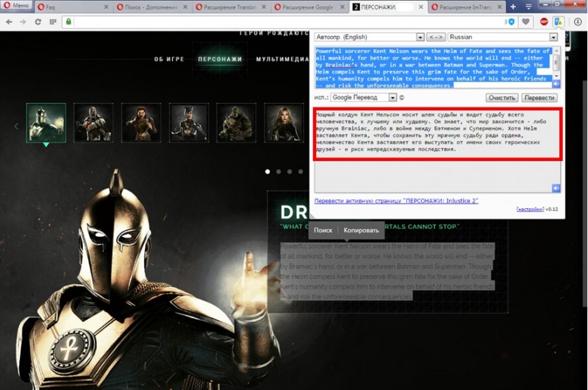Open a new tab with plus button
The height and width of the screenshot is (390, 588).
pyautogui.click(x=512, y=7)
